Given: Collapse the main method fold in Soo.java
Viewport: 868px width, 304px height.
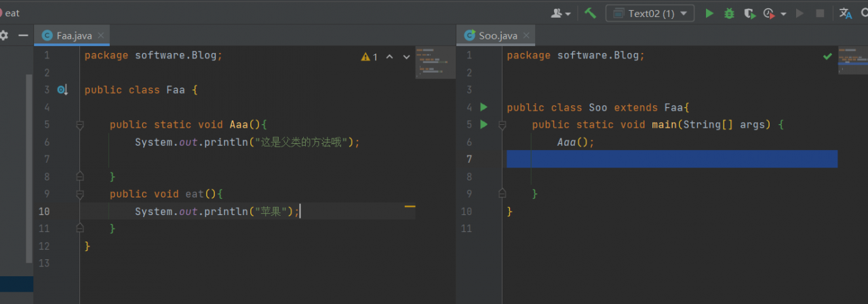Looking at the screenshot, I should click(x=502, y=125).
